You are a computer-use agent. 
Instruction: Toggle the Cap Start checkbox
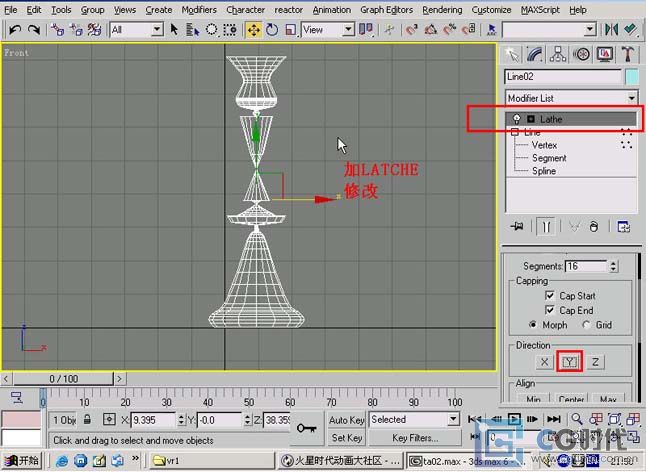point(550,295)
